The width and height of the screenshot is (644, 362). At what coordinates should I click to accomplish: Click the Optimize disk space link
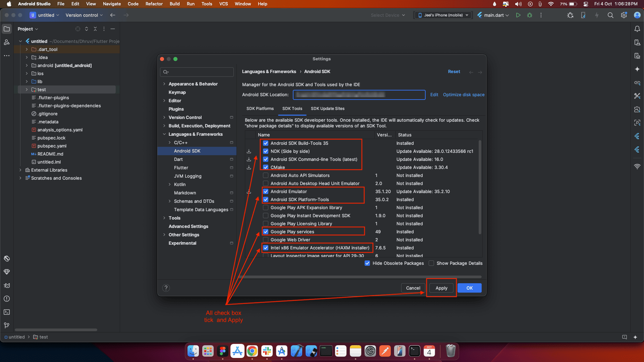(464, 95)
